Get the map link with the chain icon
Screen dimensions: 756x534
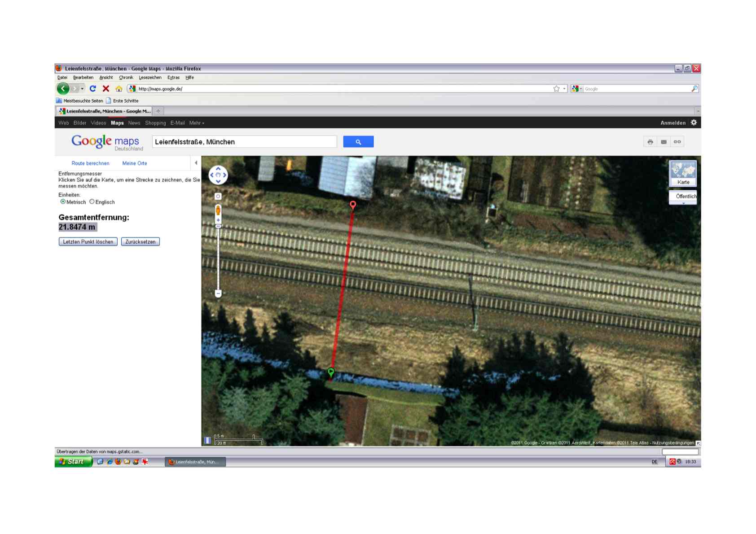coord(677,142)
